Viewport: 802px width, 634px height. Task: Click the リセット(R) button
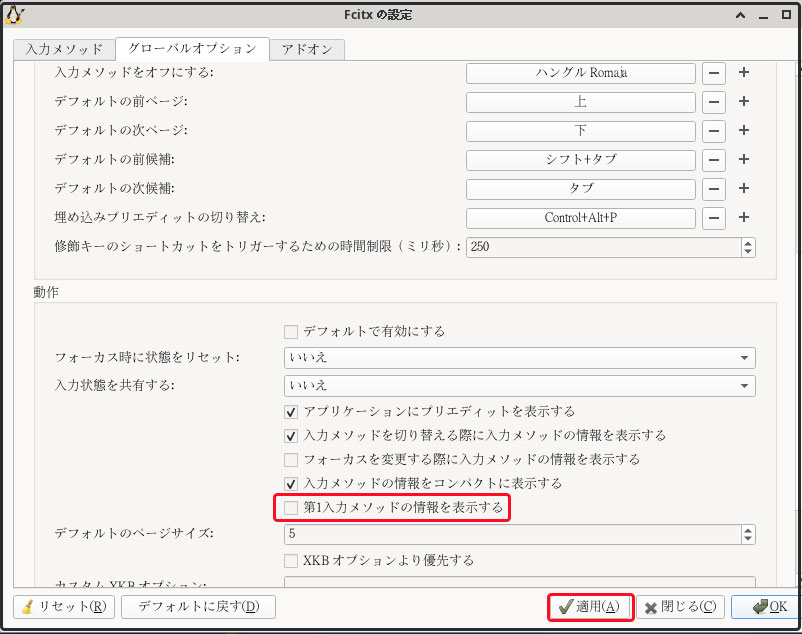(x=64, y=607)
